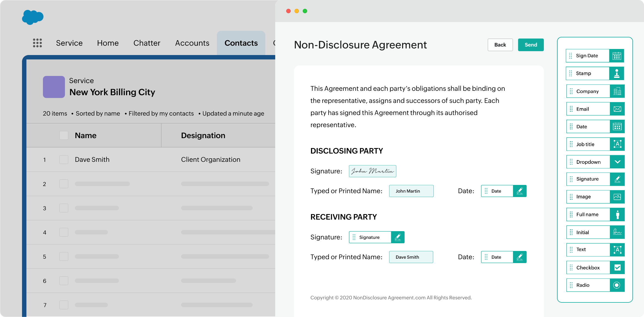Select the Stamp field icon
The height and width of the screenshot is (317, 644).
616,73
